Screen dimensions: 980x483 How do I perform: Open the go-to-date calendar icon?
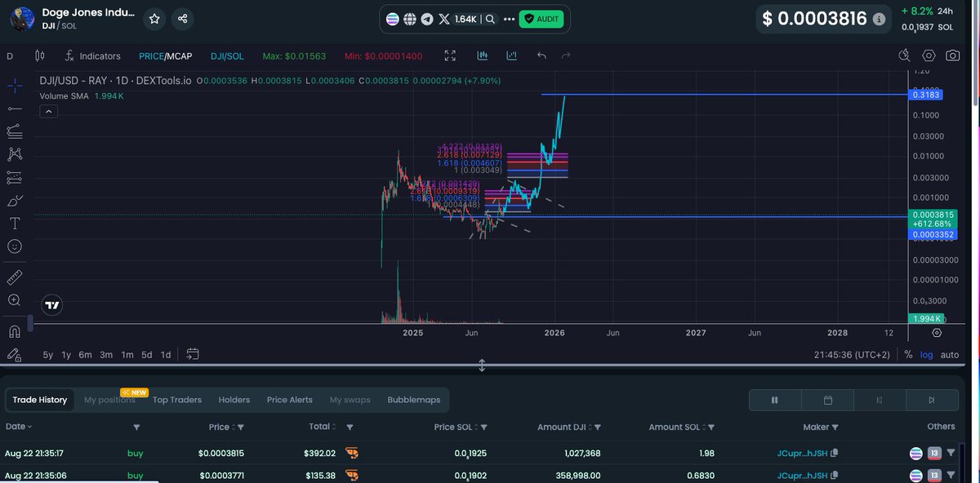point(193,354)
